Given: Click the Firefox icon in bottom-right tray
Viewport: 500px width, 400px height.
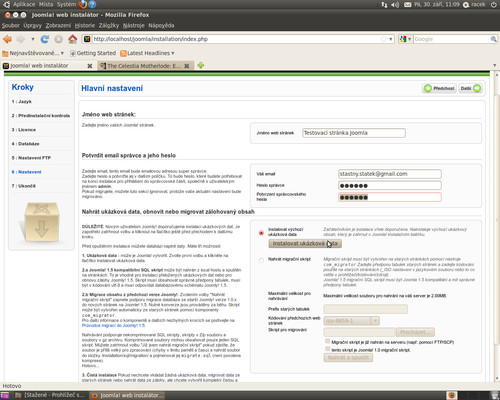Looking at the screenshot, I should (x=452, y=395).
